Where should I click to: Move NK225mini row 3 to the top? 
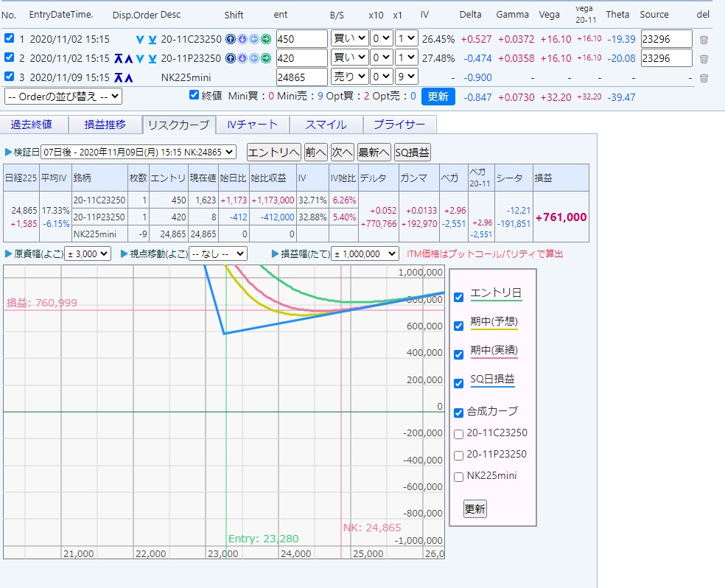[119, 77]
